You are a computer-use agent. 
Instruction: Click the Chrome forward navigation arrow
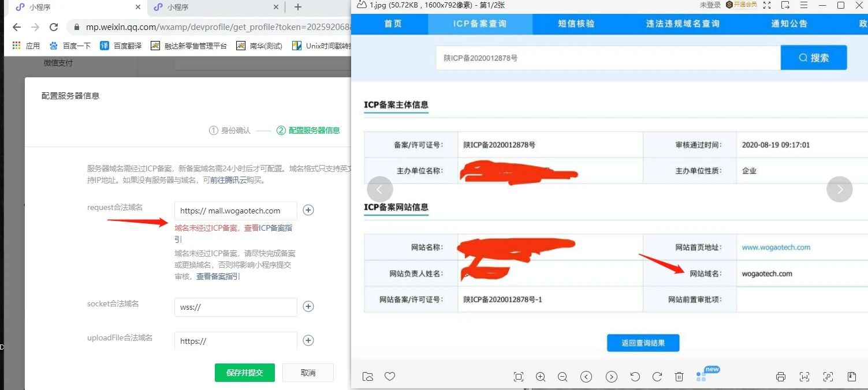pos(35,27)
